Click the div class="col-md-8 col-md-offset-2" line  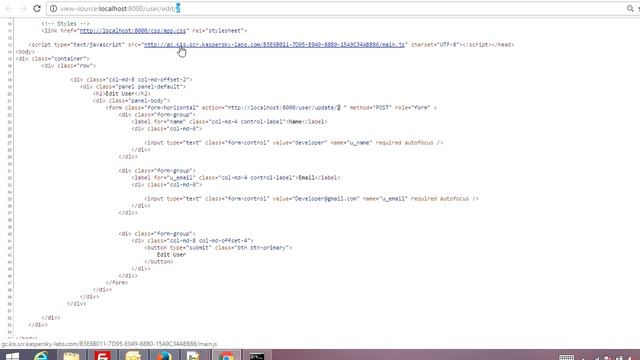point(131,80)
